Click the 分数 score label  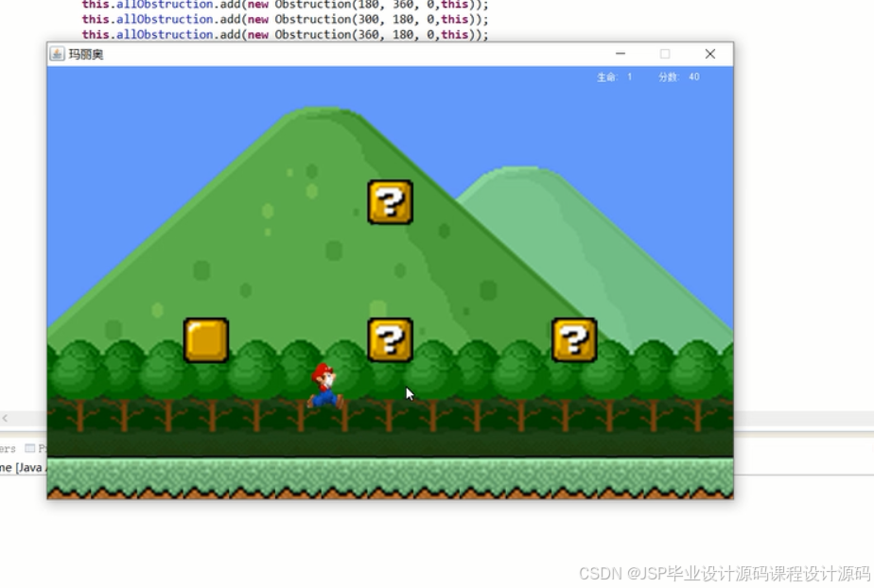pos(669,77)
